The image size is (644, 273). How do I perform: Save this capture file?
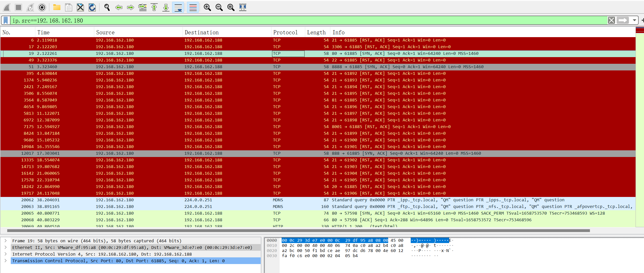[x=69, y=7]
